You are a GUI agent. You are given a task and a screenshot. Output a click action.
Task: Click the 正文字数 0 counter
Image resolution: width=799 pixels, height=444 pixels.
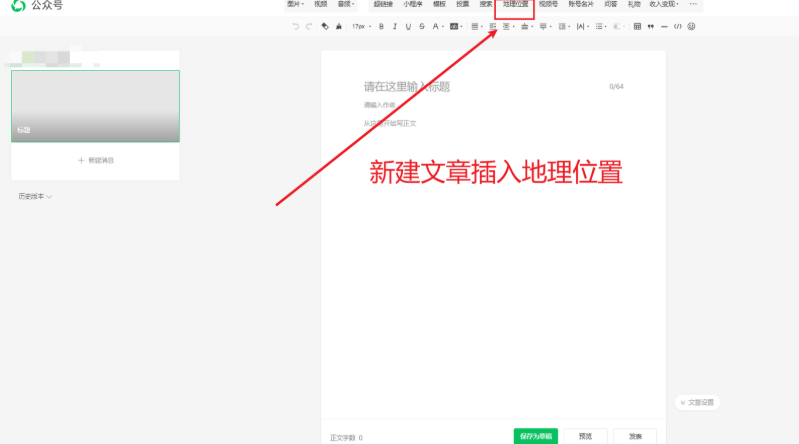pos(346,438)
